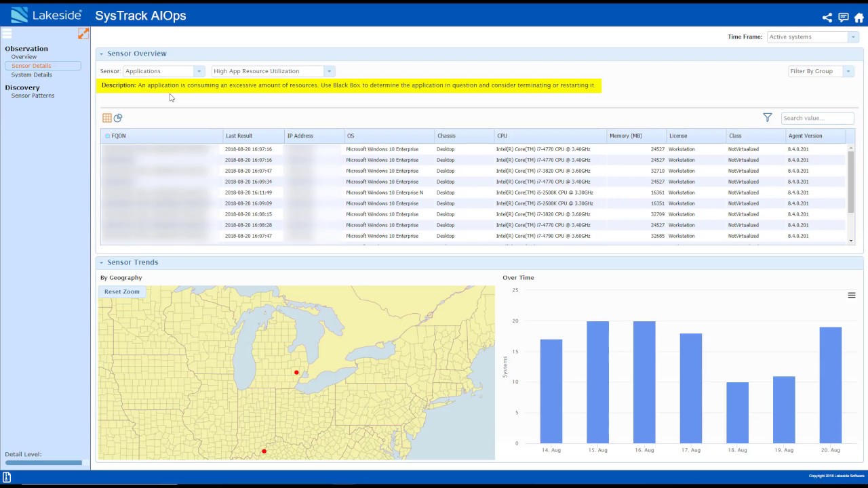
Task: Collapse the Sensor Overview section
Action: pos(102,54)
